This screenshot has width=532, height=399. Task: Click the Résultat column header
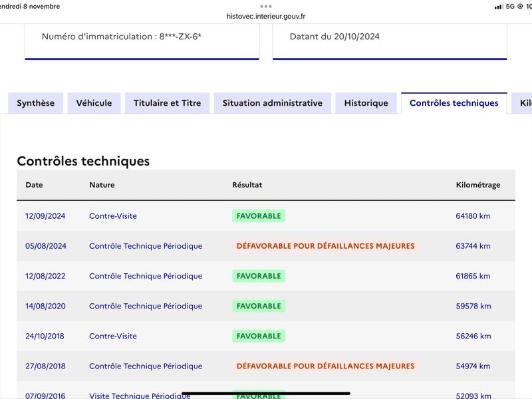click(x=247, y=185)
